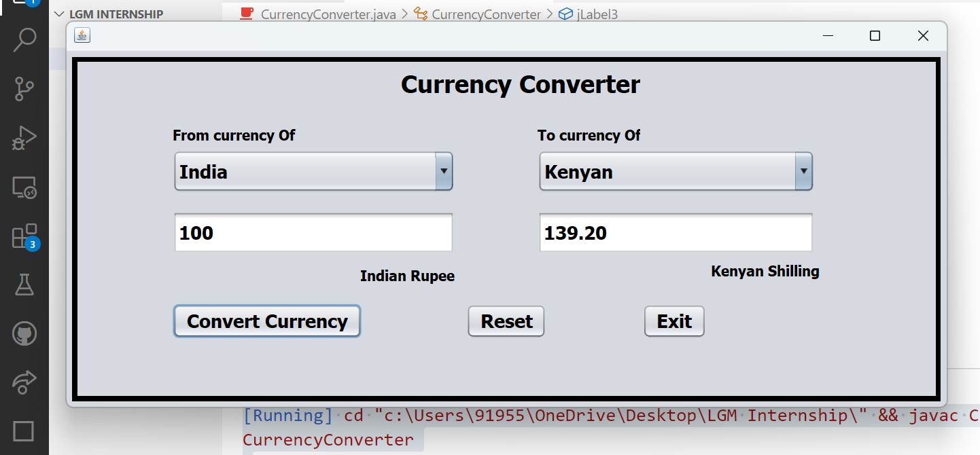Open the Source Control view

(24, 89)
